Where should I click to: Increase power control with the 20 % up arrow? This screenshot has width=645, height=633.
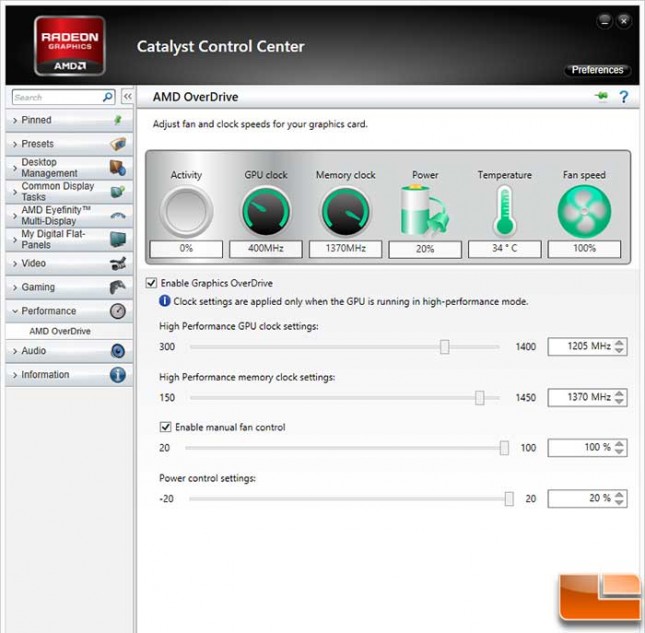tap(619, 494)
